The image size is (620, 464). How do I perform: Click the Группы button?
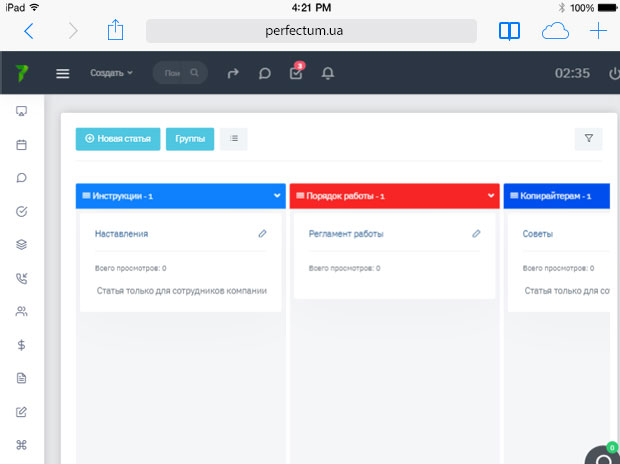[190, 139]
